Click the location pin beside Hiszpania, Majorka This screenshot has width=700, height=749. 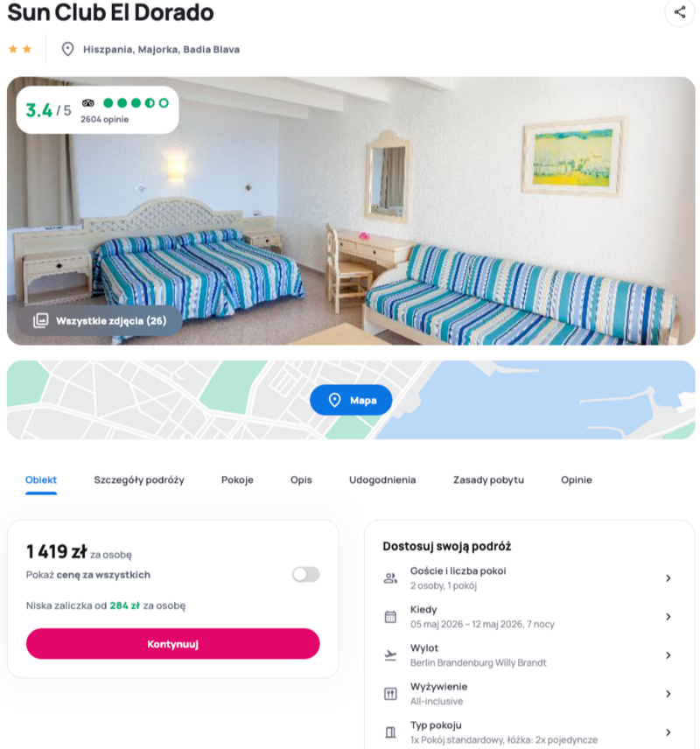[x=68, y=49]
